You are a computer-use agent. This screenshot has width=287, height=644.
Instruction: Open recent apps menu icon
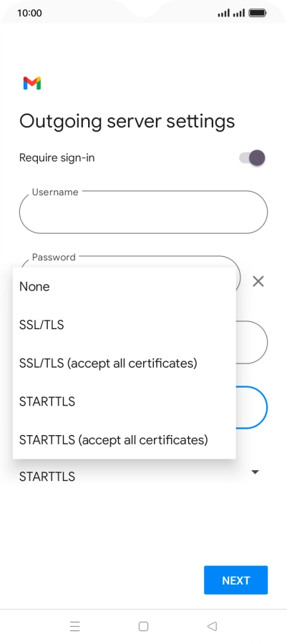click(74, 626)
